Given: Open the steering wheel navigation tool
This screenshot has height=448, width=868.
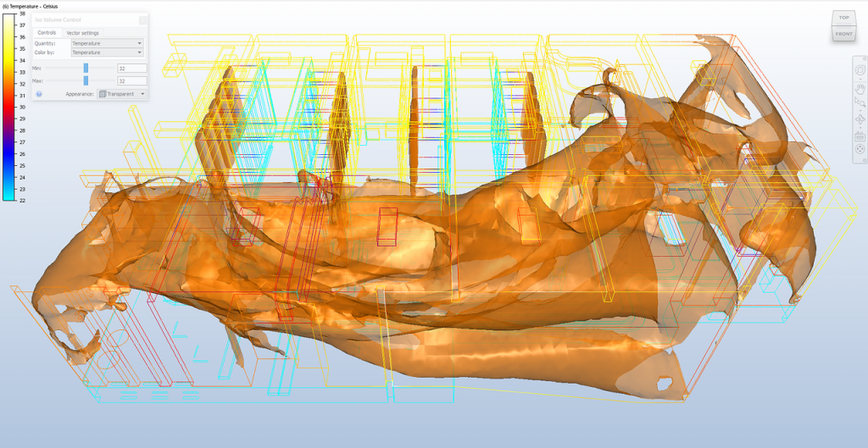Looking at the screenshot, I should 860,69.
